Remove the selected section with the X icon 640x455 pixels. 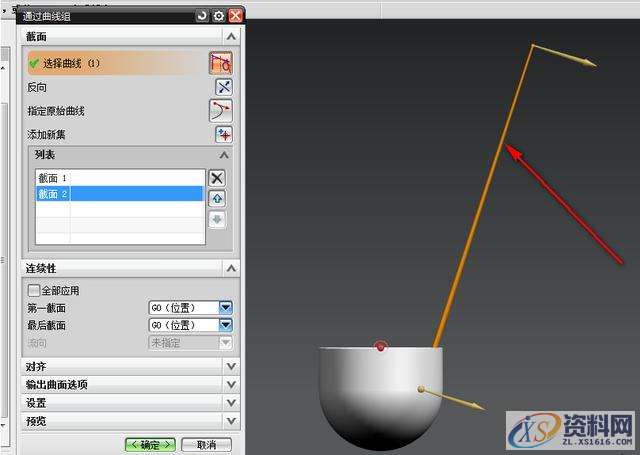(x=217, y=178)
